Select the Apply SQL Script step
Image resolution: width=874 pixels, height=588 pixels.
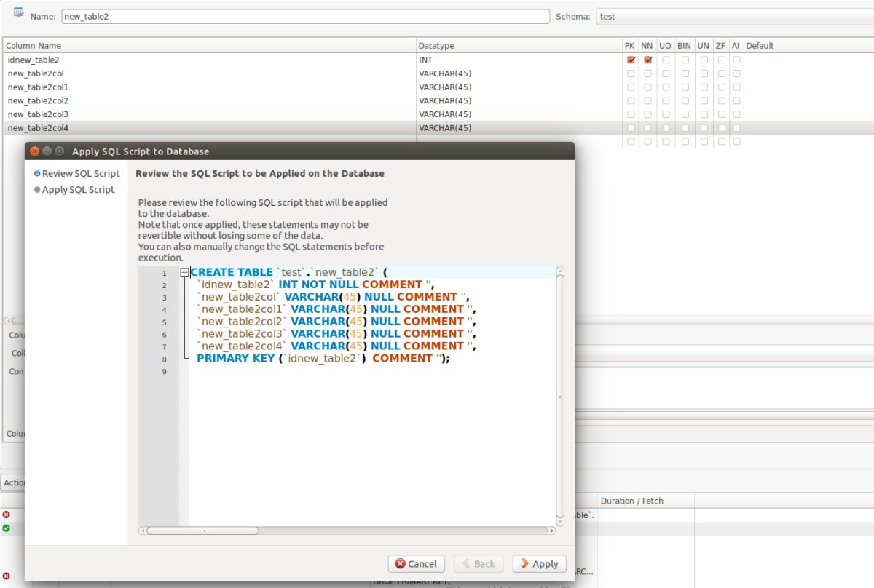pyautogui.click(x=74, y=189)
